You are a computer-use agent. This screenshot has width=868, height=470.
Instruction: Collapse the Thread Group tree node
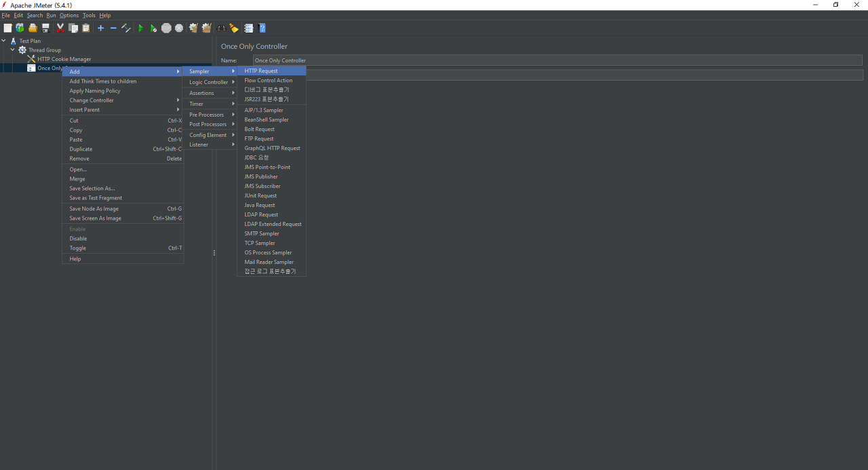click(12, 50)
